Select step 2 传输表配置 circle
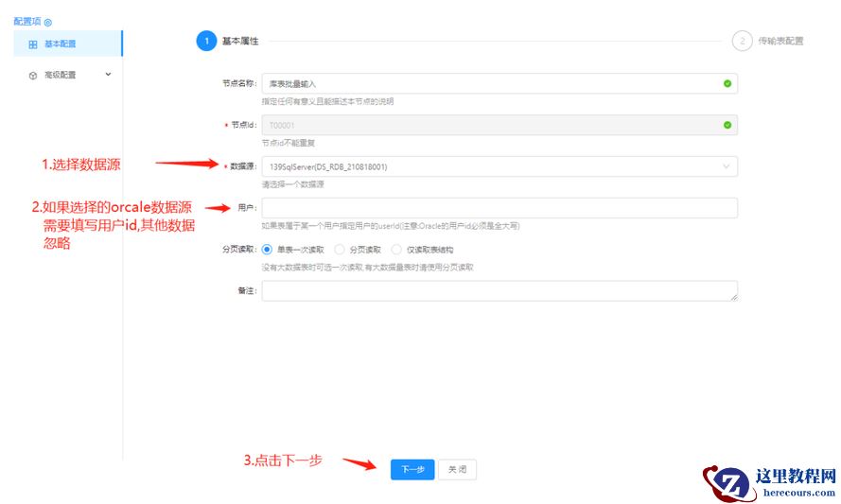This screenshot has height=504, width=841. 743,42
